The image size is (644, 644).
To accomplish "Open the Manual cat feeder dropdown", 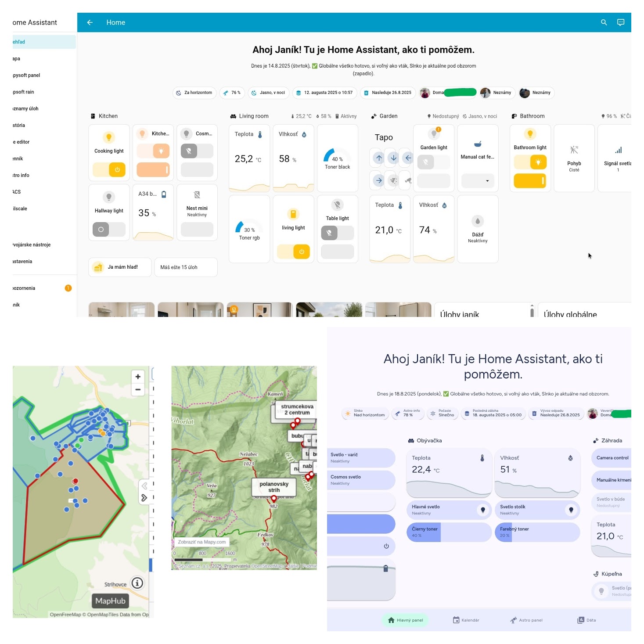I will (x=478, y=181).
